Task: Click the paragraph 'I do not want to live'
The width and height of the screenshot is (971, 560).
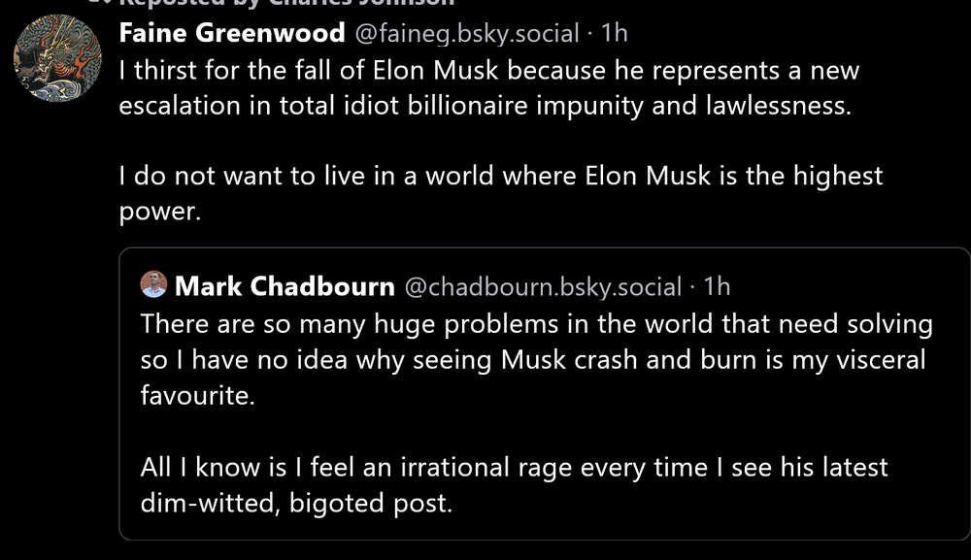Action: pos(500,177)
